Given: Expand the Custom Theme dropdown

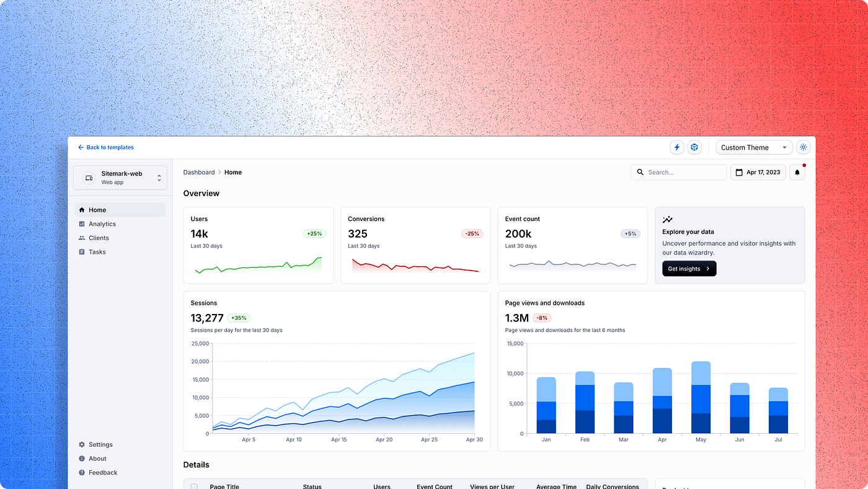Looking at the screenshot, I should (754, 148).
